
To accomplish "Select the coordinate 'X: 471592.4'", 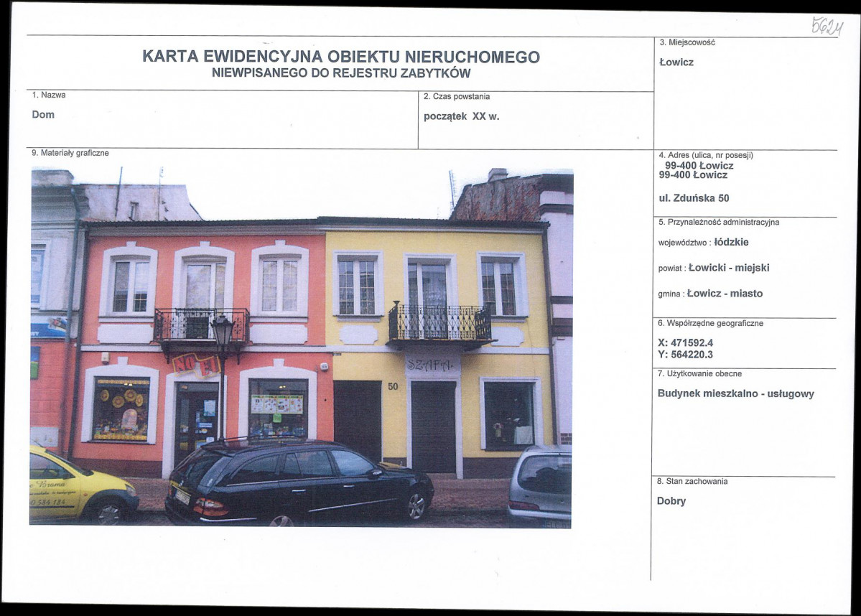I will [685, 343].
